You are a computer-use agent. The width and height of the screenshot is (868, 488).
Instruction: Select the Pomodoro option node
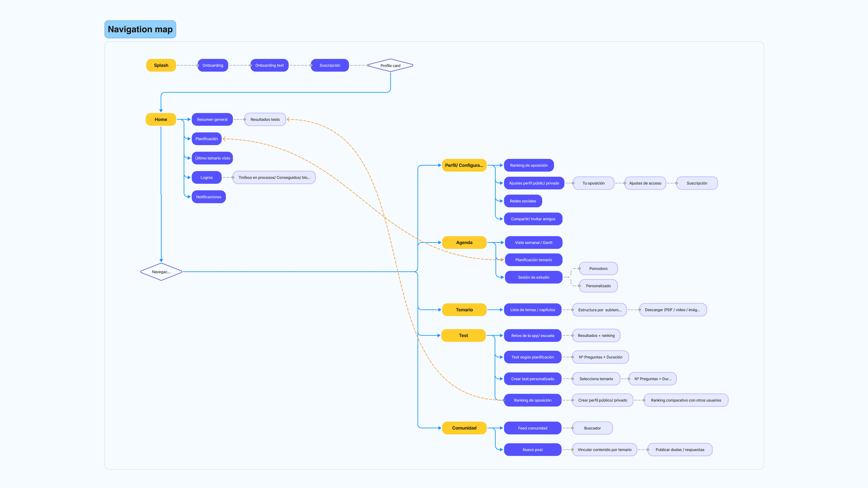598,269
